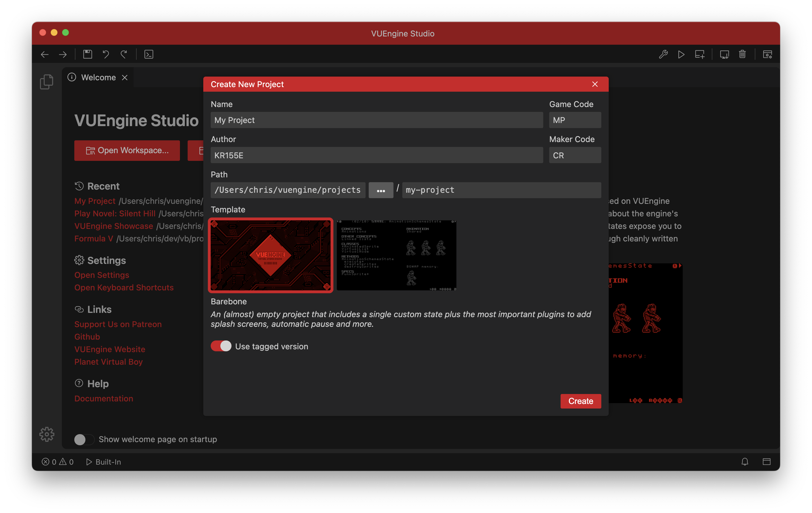Viewport: 812px width, 513px height.
Task: Click the Save floppy disk icon
Action: pyautogui.click(x=88, y=54)
